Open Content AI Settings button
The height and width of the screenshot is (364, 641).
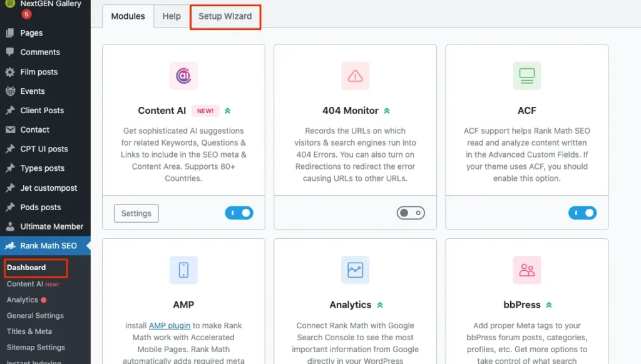click(136, 213)
